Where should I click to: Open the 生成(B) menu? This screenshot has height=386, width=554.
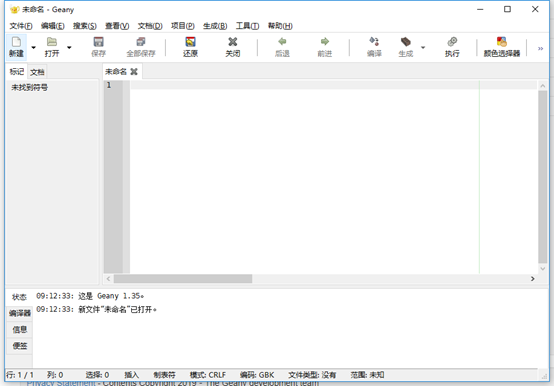pos(215,26)
